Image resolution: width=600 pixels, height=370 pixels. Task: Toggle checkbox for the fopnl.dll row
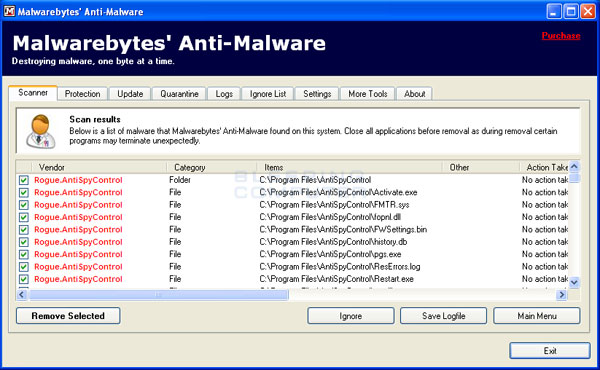click(x=24, y=217)
